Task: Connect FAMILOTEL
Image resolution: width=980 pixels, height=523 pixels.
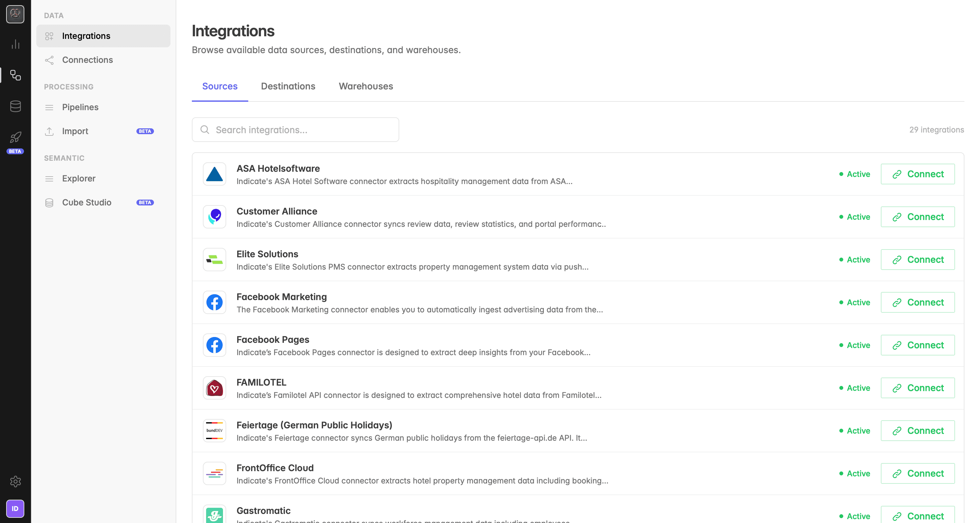Action: (x=917, y=388)
